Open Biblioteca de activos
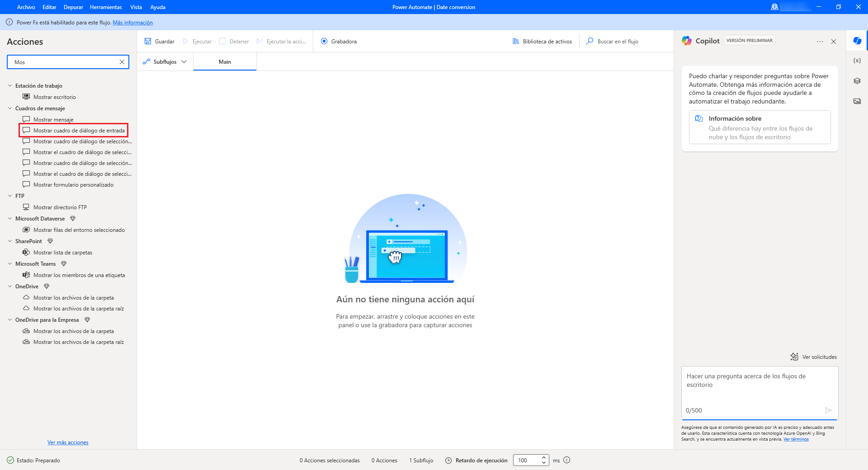 [542, 42]
